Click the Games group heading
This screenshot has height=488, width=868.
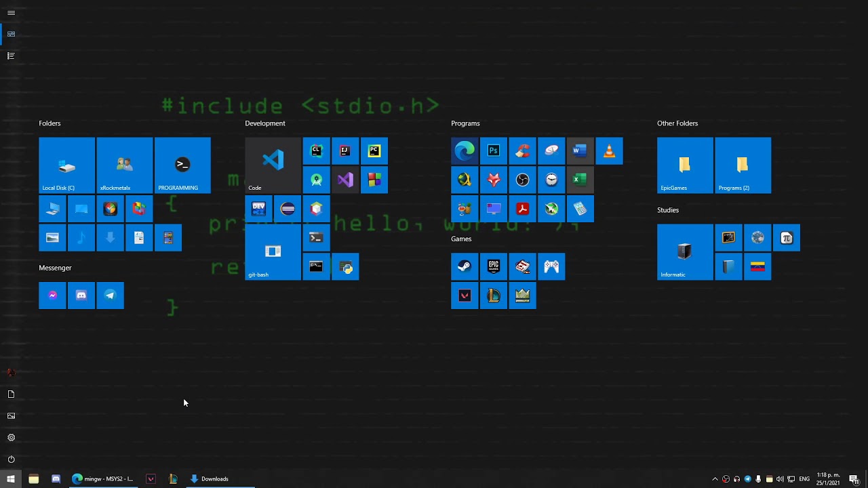pyautogui.click(x=461, y=239)
